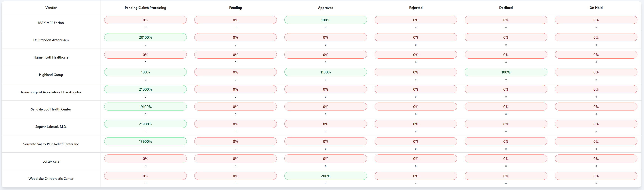Click the MAX MRI-Encino Approved 100% badge

[x=325, y=20]
